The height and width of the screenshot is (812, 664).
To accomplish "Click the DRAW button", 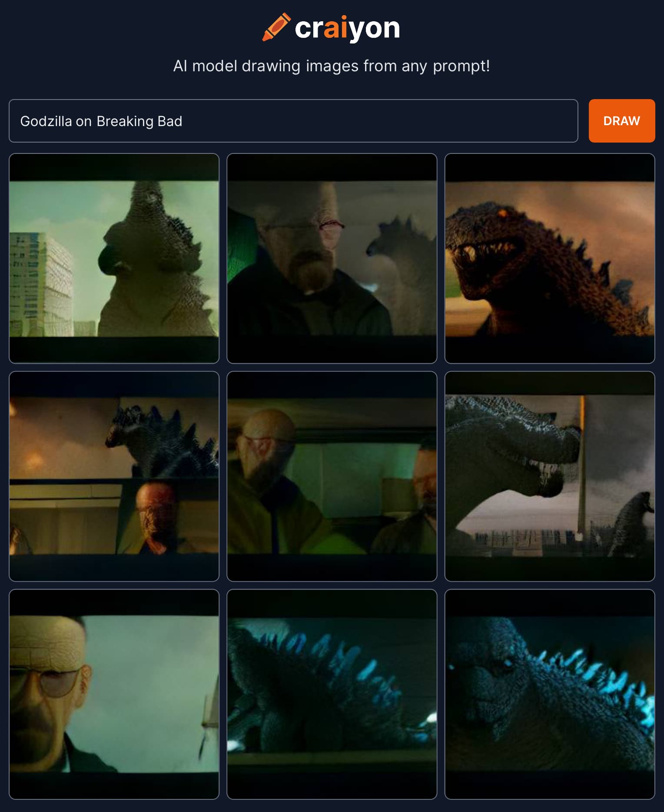I will 622,121.
